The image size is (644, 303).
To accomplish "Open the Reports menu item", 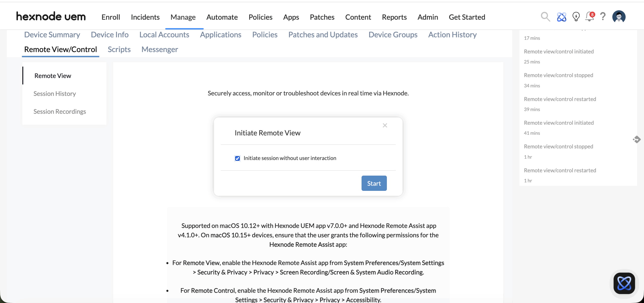I will 394,17.
